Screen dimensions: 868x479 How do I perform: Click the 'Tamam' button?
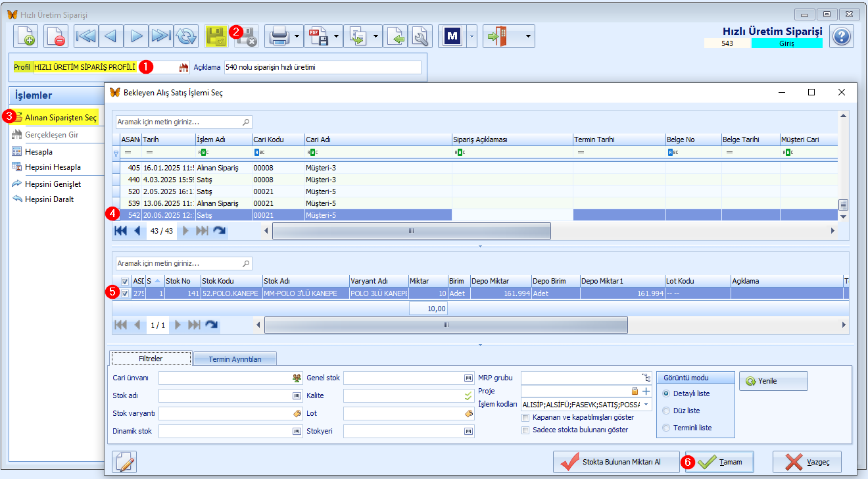(x=719, y=462)
